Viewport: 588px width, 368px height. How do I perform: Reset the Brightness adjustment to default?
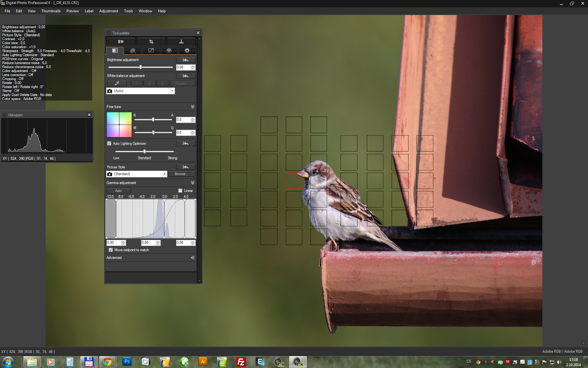coord(185,60)
